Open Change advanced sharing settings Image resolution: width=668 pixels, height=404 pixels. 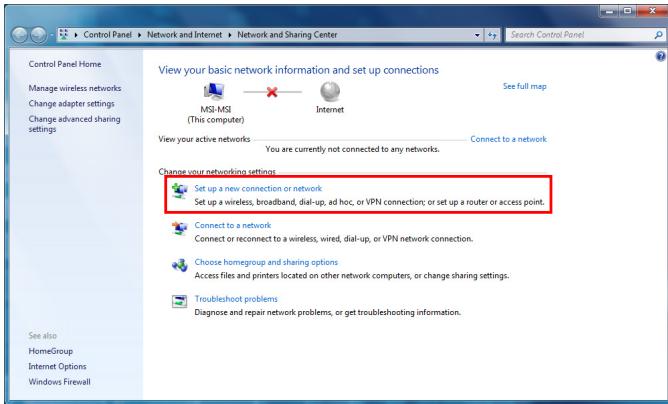point(74,124)
